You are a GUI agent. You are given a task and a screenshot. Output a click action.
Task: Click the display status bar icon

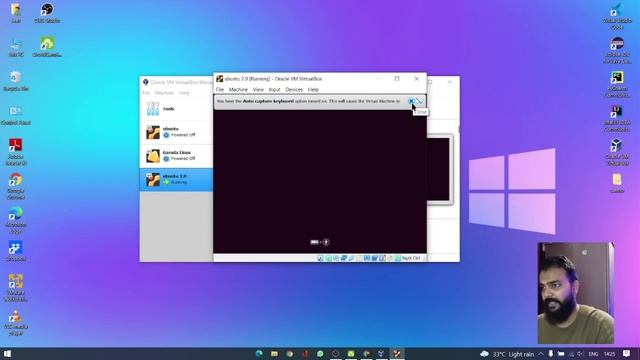367,258
